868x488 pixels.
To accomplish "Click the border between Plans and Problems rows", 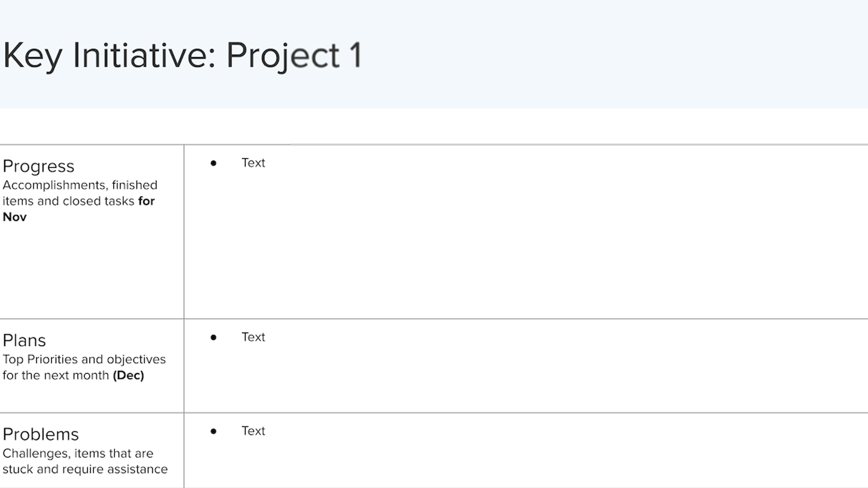I will point(434,413).
